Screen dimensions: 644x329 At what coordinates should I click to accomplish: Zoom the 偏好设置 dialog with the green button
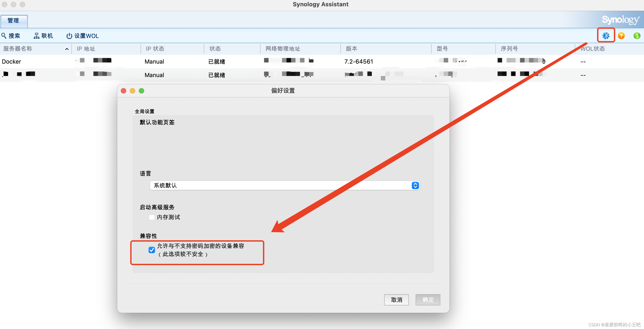[141, 91]
